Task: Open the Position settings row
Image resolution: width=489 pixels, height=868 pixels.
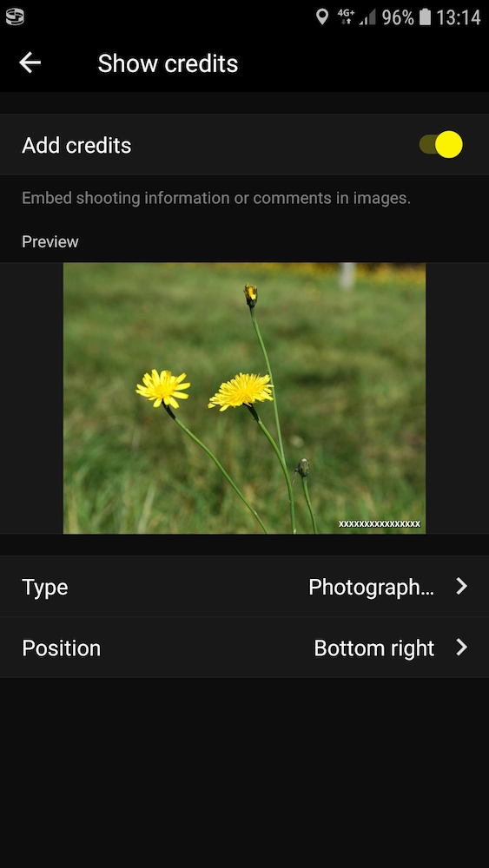Action: (x=244, y=648)
